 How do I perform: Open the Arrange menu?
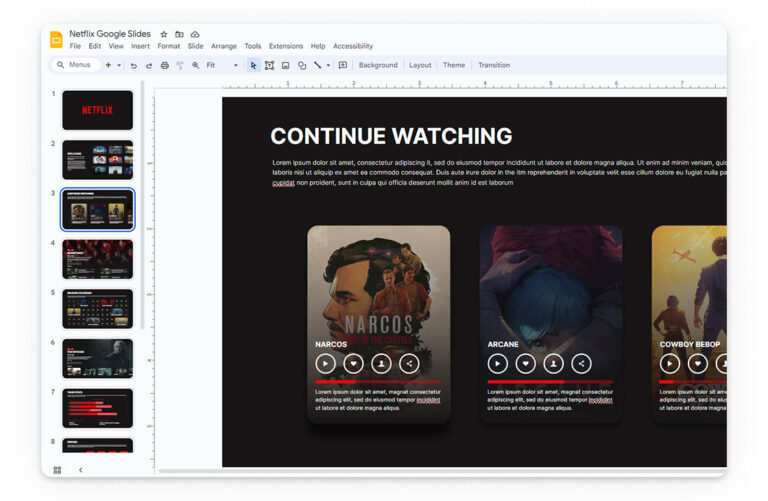point(224,46)
